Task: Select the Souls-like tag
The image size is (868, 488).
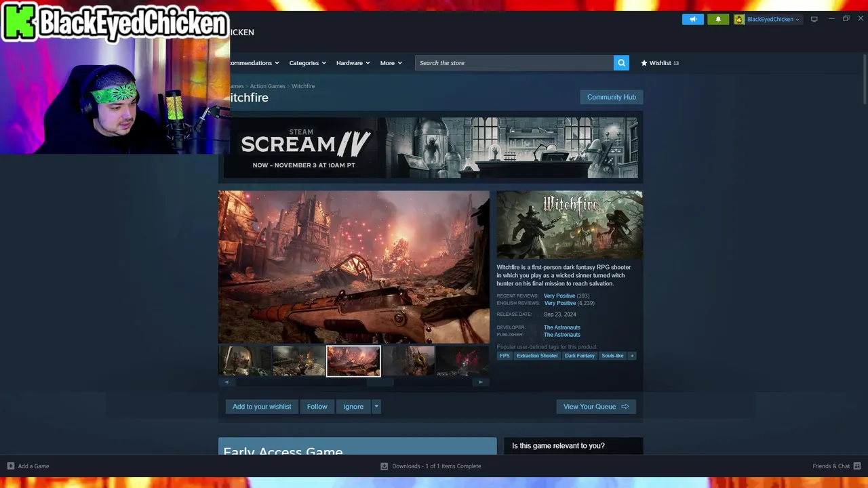Action: click(x=612, y=356)
